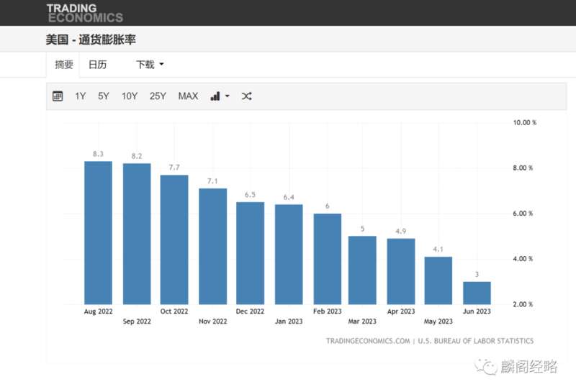Select the 1Y time range
This screenshot has width=576, height=392.
(x=80, y=96)
